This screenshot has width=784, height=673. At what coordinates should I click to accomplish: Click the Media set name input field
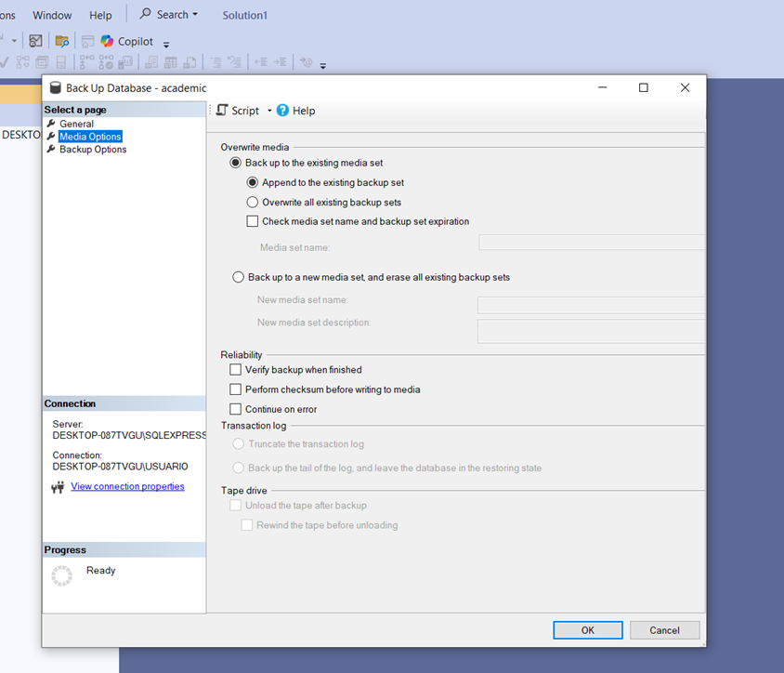(x=592, y=243)
